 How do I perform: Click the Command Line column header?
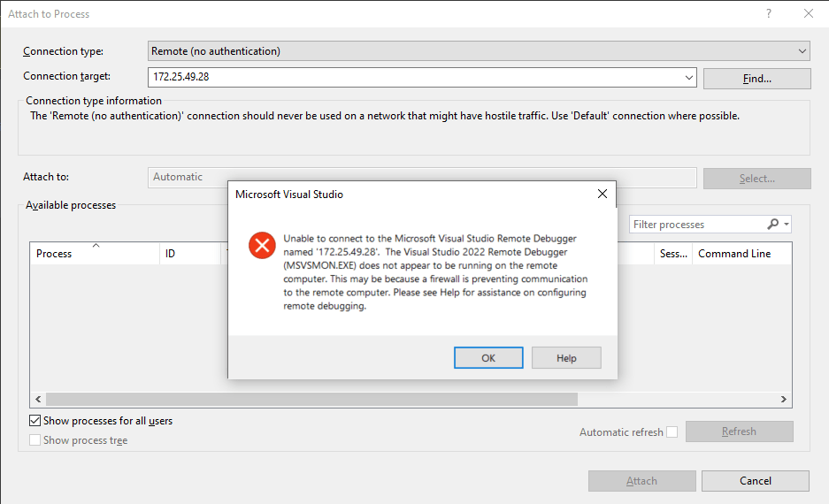(733, 254)
